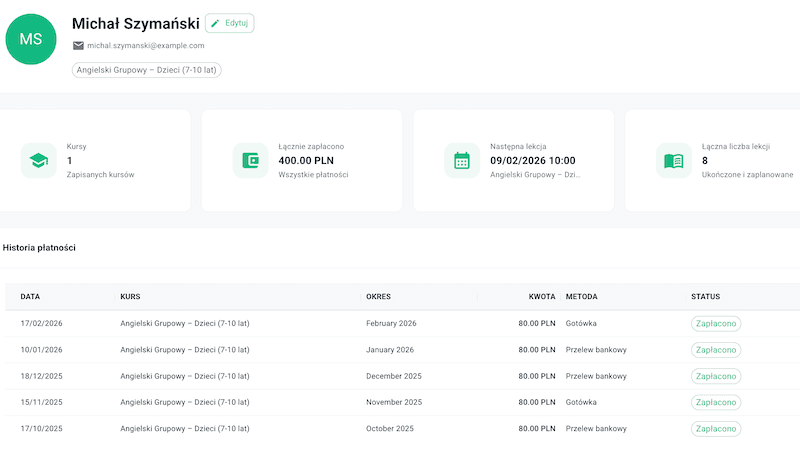The width and height of the screenshot is (800, 451).
Task: Click the date 17/10/2025 cell
Action: (41, 429)
